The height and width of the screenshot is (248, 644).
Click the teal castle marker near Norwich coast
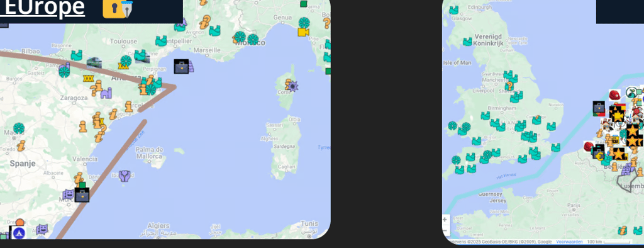[551, 127]
